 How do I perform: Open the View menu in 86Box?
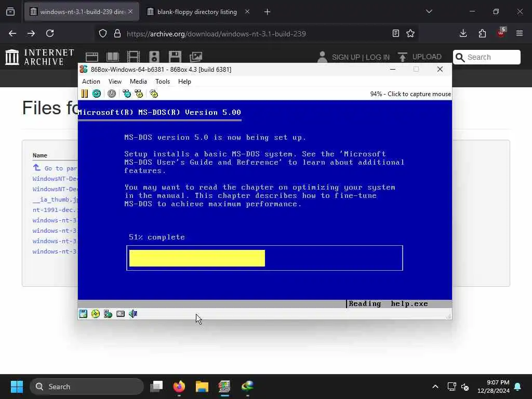point(115,82)
